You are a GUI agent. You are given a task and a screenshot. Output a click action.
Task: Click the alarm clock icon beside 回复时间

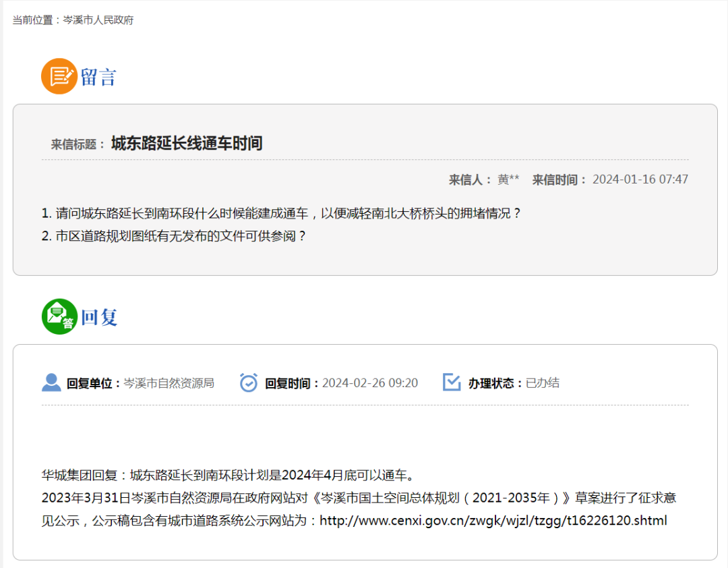tap(249, 382)
